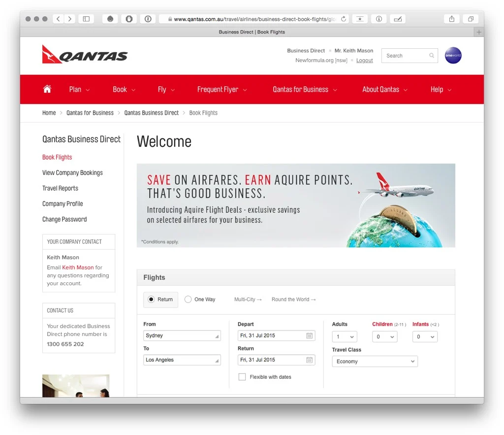Open the Infants count dropdown
The width and height of the screenshot is (504, 435).
tap(425, 336)
